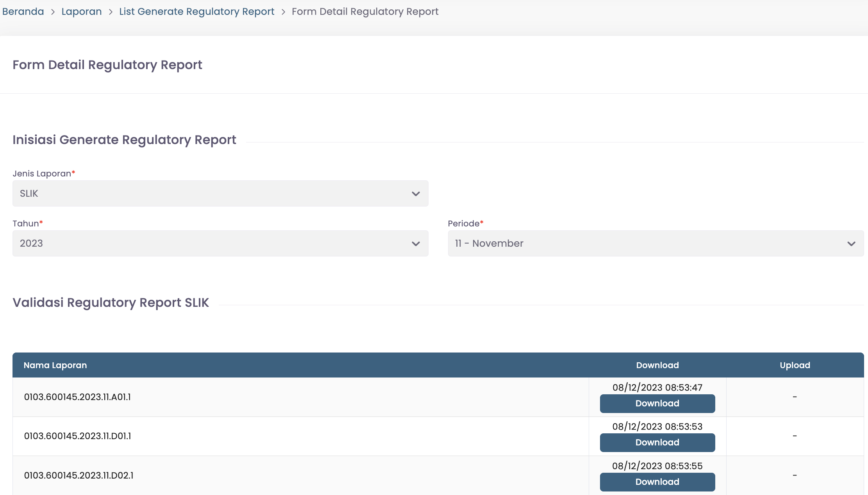This screenshot has height=495, width=868.
Task: Go to the Laporan breadcrumb link
Action: coord(81,12)
